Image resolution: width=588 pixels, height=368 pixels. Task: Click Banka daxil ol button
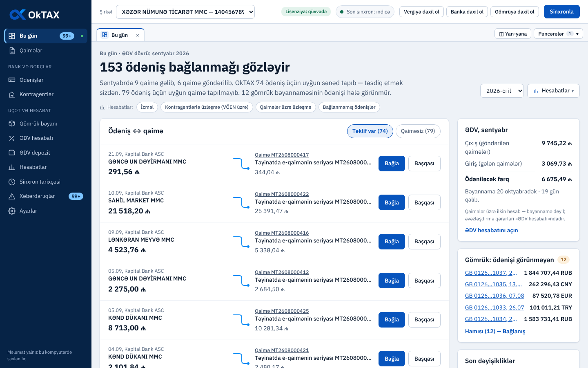pyautogui.click(x=467, y=12)
